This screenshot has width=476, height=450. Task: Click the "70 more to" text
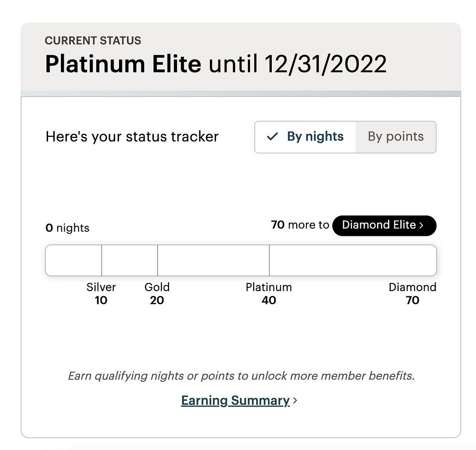pos(300,225)
